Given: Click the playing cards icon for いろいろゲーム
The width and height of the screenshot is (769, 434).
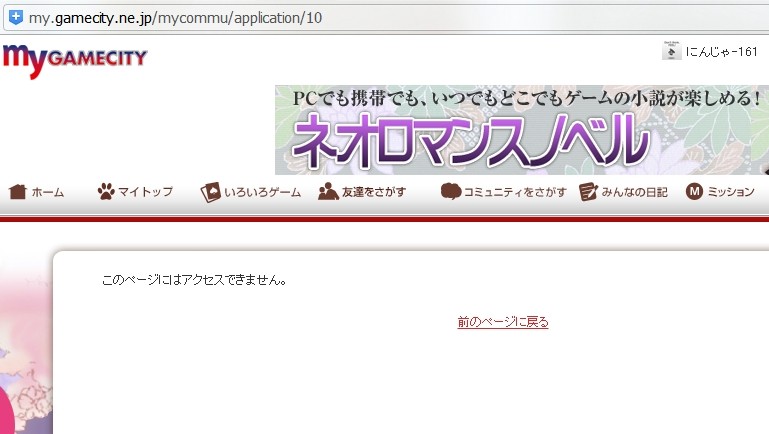Looking at the screenshot, I should click(x=210, y=192).
